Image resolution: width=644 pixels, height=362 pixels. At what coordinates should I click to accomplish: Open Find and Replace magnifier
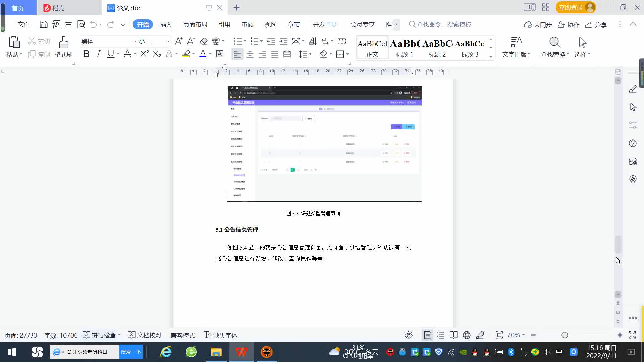pos(555,42)
